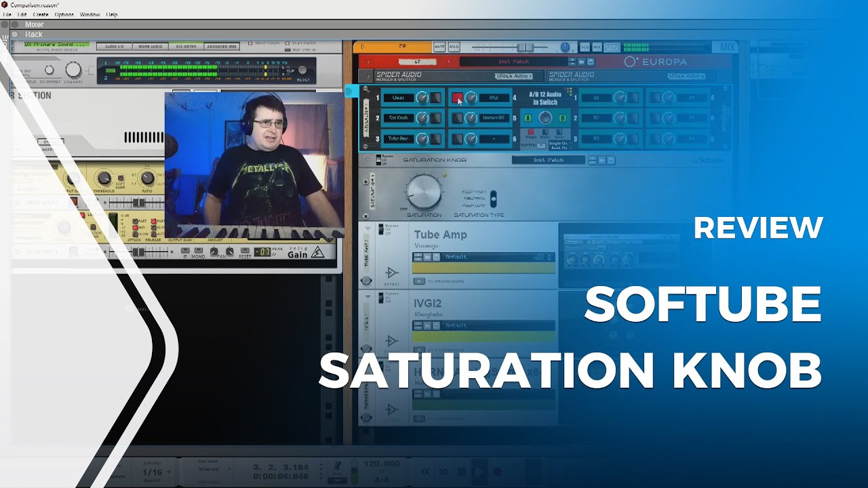This screenshot has height=488, width=868.
Task: Select the A button on A/B switch
Action: pyautogui.click(x=528, y=118)
